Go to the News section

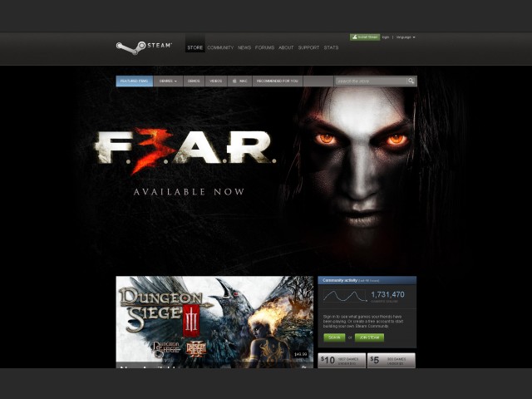244,47
